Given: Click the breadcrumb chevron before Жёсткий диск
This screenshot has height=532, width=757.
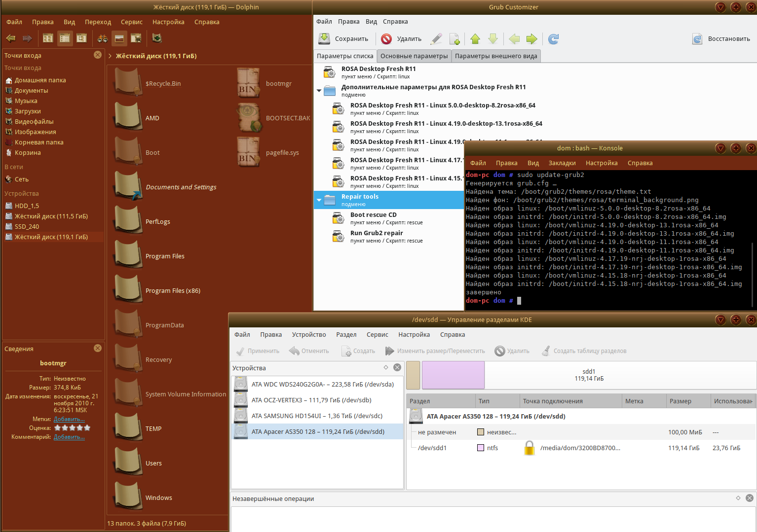Looking at the screenshot, I should 110,56.
